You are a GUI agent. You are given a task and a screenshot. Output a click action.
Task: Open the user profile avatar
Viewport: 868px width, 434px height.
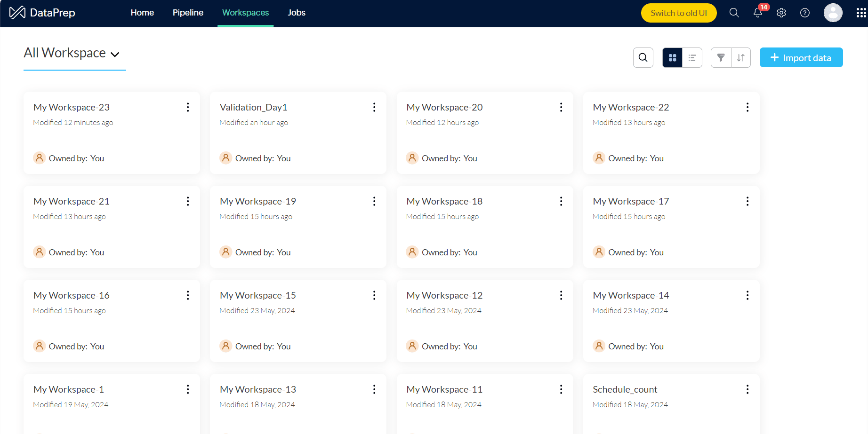pyautogui.click(x=833, y=13)
